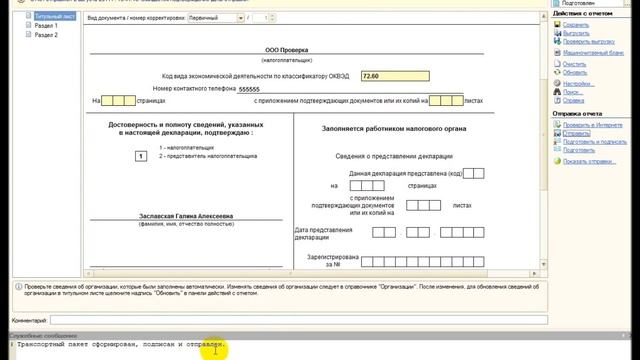Image resolution: width=640 pixels, height=360 pixels.
Task: Click the binoculars icon beside Поиск
Action: point(557,92)
